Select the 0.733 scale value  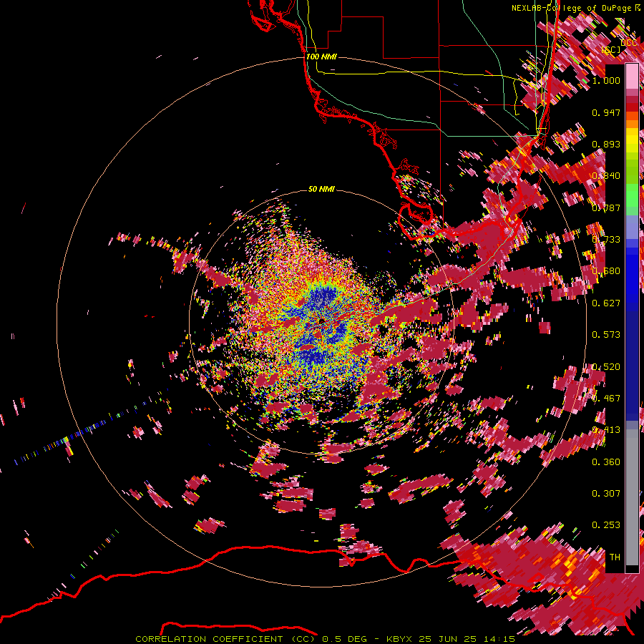pyautogui.click(x=606, y=240)
